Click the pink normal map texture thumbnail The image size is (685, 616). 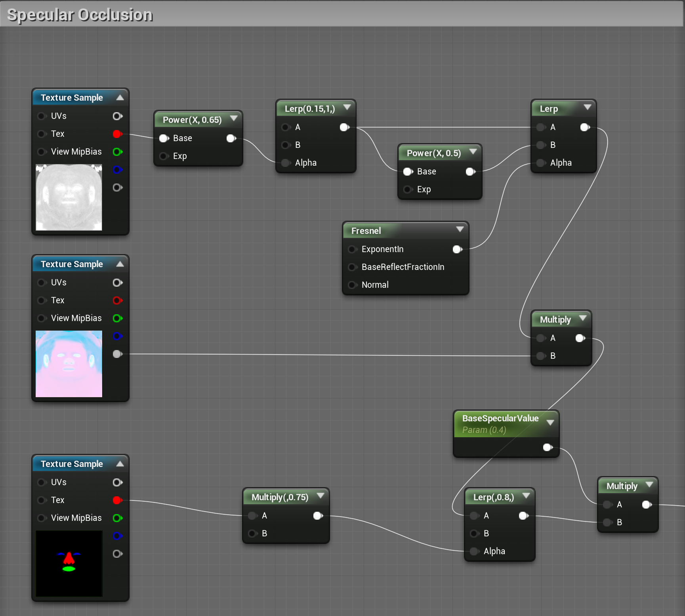pos(69,364)
